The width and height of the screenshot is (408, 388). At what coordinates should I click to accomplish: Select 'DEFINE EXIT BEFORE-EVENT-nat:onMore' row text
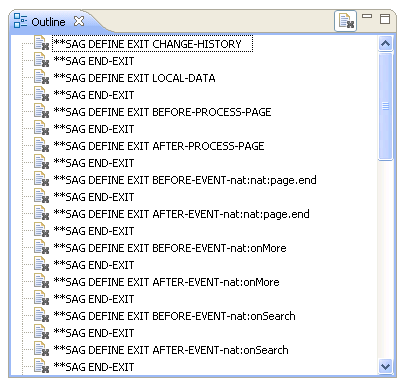[170, 248]
